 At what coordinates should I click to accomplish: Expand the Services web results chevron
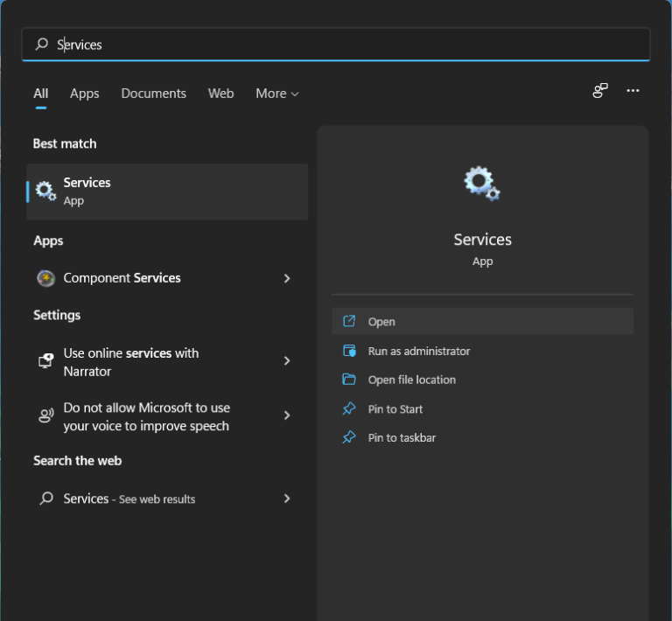[x=287, y=499]
